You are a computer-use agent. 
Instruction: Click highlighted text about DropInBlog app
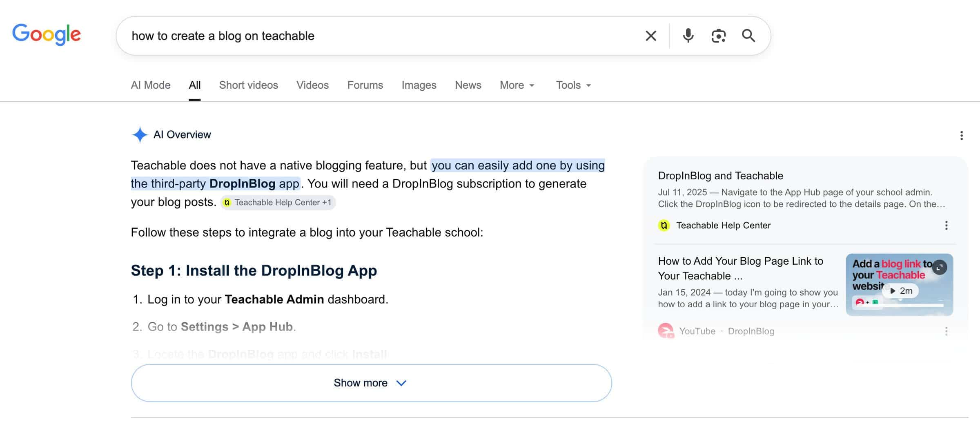pyautogui.click(x=367, y=174)
